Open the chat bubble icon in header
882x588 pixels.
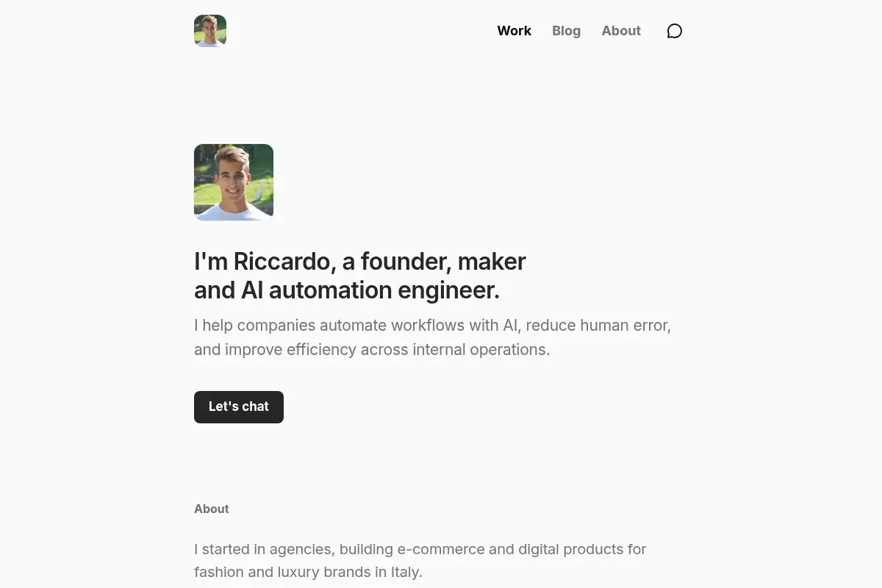coord(675,31)
